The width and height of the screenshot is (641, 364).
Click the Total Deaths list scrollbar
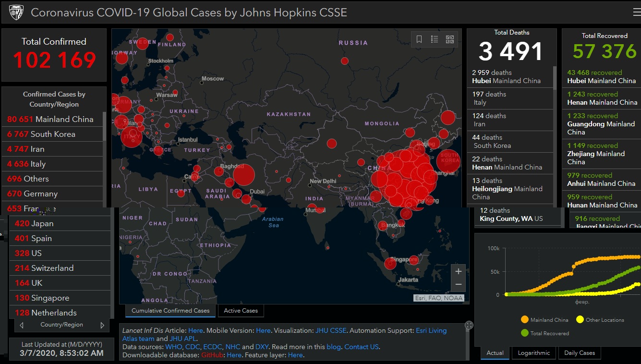click(x=555, y=78)
